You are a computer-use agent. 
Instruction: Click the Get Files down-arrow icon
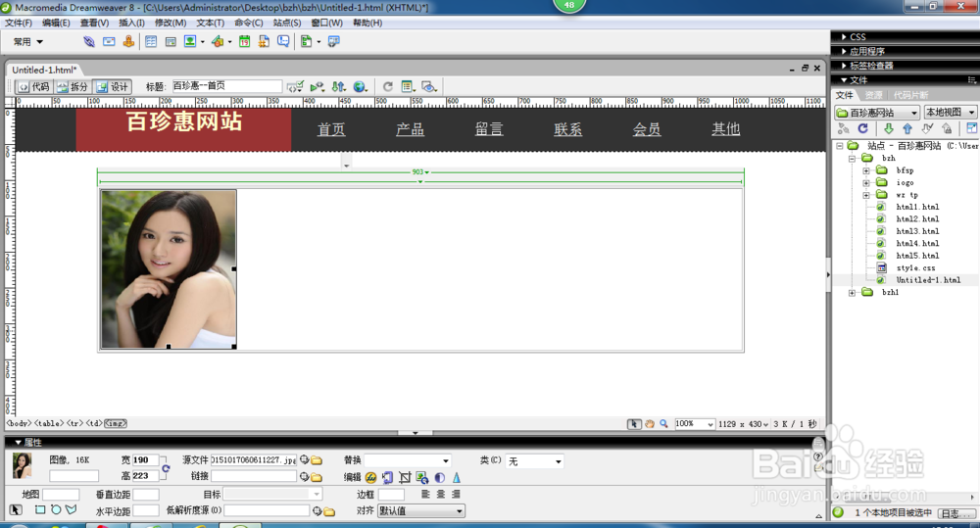pos(888,128)
